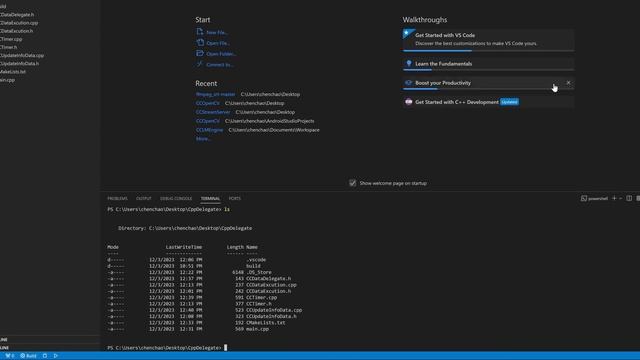This screenshot has height=360, width=640.
Task: Dismiss the Boost your Productivity walkthrough
Action: tap(568, 83)
